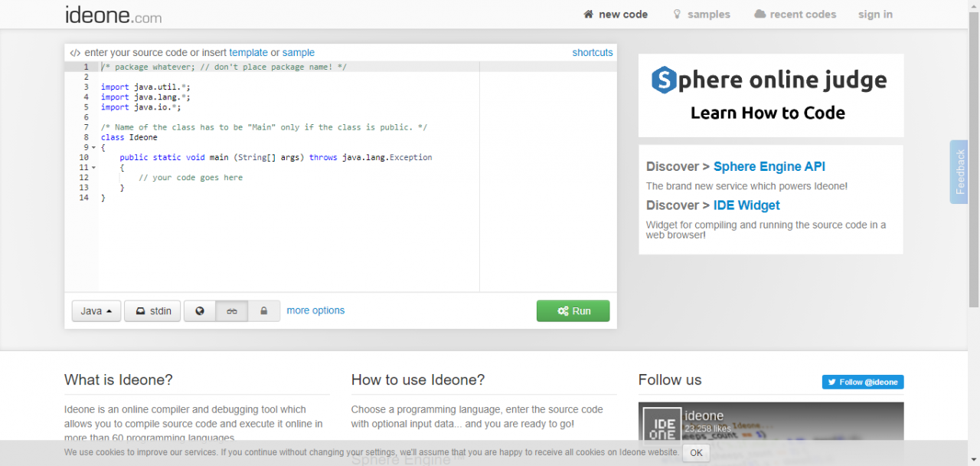Click the code </> icon in the editor header
980x466 pixels.
coord(74,52)
